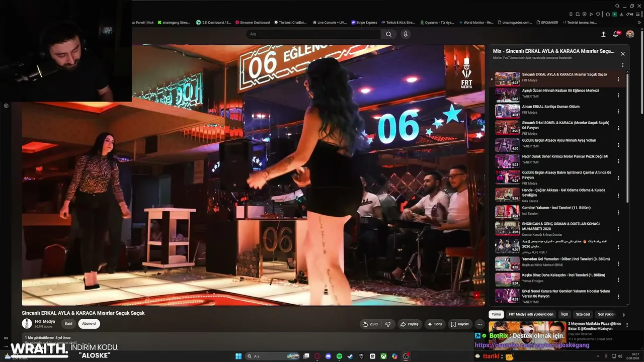Close the Mix playlist panel
644x362 pixels.
(x=623, y=54)
